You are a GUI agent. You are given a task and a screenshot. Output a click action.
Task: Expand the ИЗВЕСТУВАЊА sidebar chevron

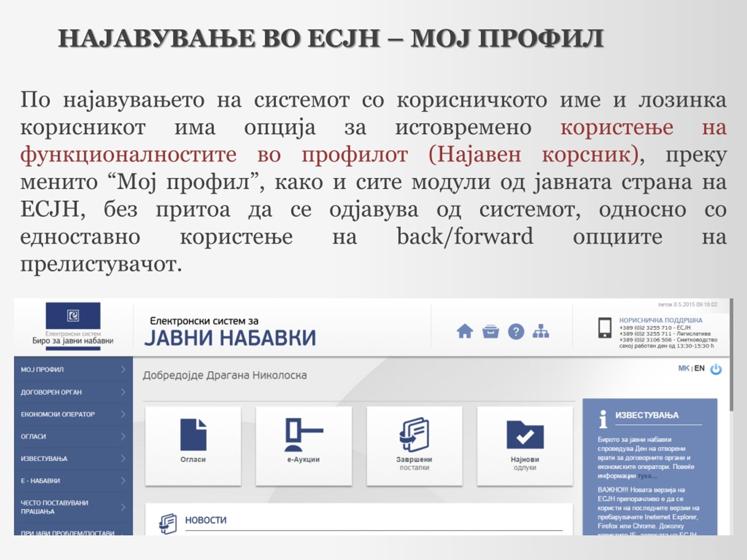[123, 459]
